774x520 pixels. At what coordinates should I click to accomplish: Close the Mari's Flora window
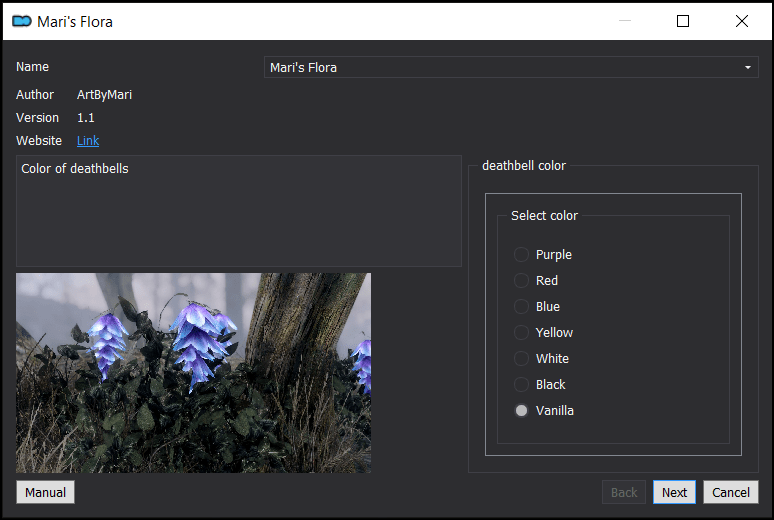tap(741, 21)
